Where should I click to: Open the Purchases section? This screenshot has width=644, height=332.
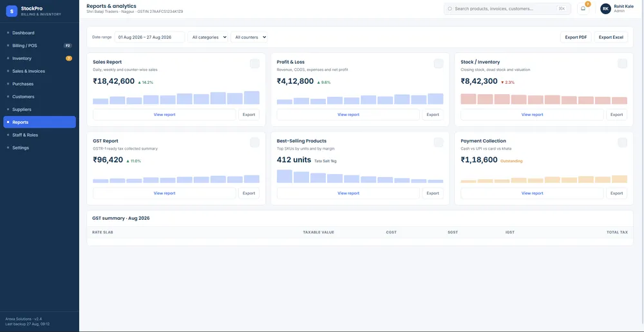[x=39, y=84]
